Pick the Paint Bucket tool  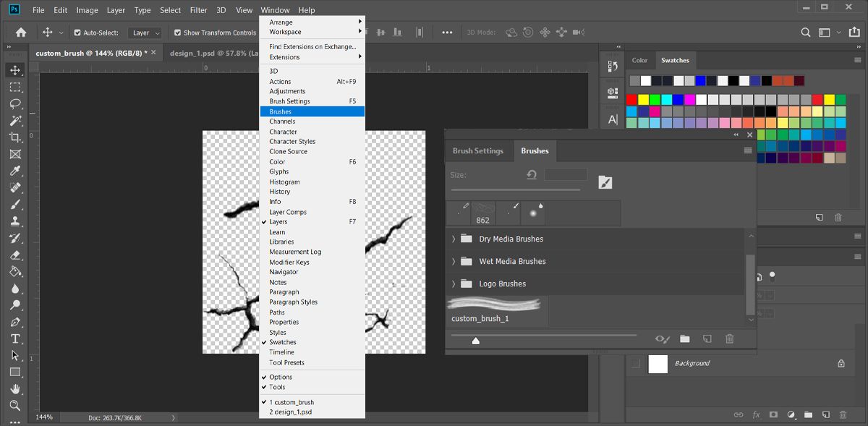click(15, 272)
